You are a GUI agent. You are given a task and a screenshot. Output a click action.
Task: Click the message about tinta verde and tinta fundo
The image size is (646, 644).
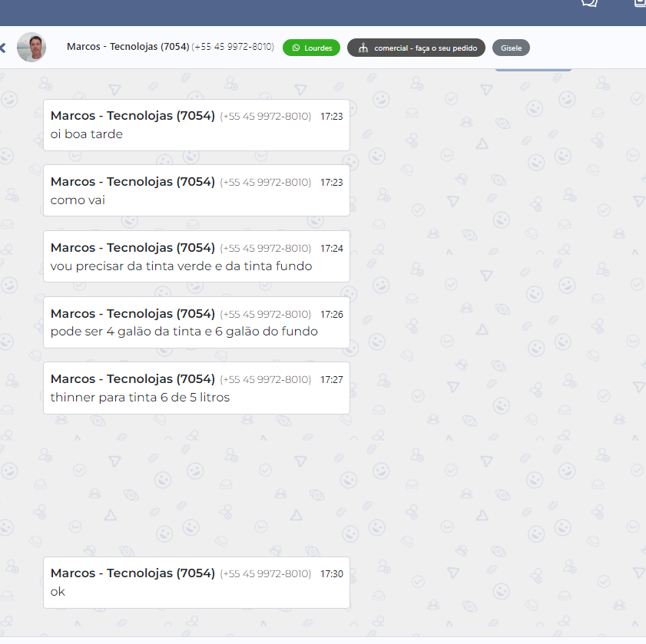tap(181, 266)
